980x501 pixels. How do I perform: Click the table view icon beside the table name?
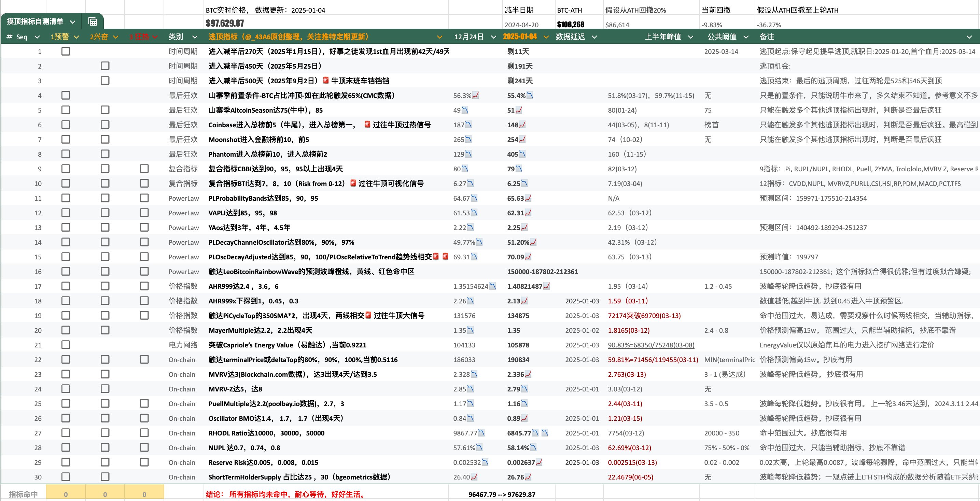click(x=93, y=22)
